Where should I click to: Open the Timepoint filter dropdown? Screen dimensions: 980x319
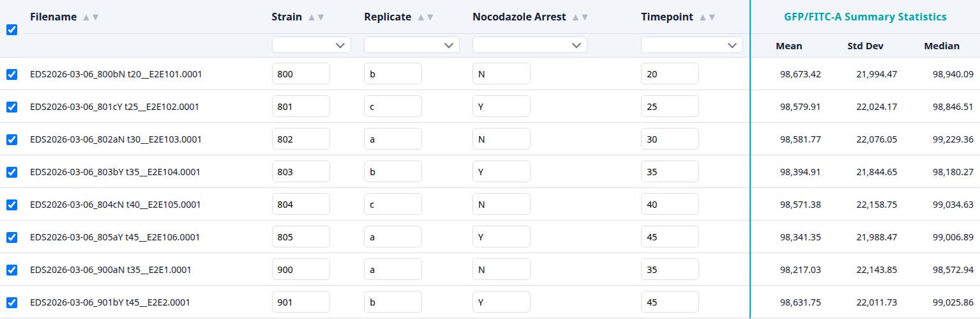[692, 45]
